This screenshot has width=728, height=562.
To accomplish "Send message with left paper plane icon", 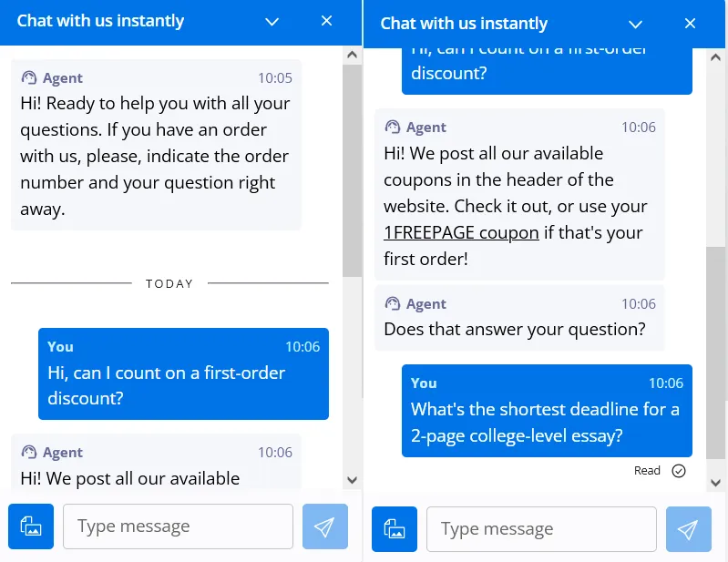I will tap(325, 526).
